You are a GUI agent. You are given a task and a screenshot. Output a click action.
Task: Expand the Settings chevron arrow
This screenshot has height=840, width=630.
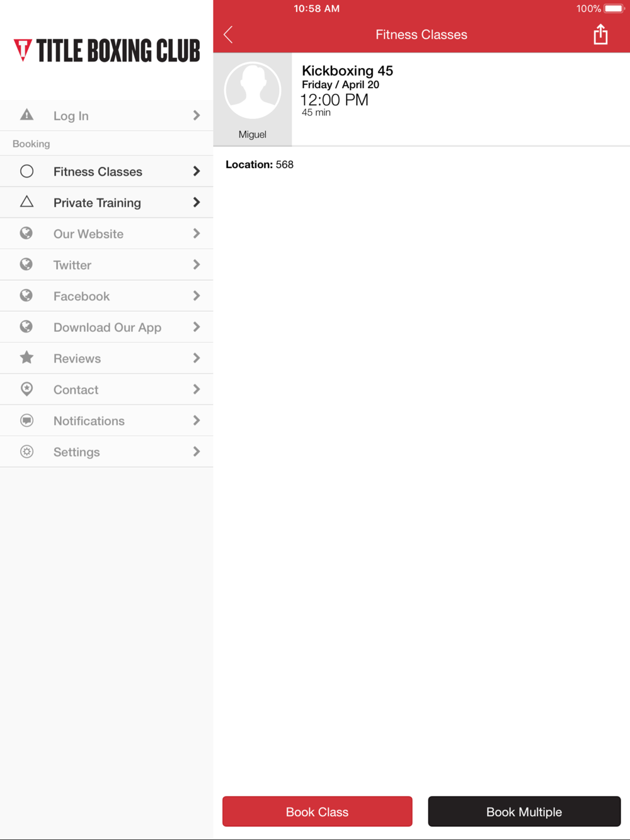click(197, 451)
